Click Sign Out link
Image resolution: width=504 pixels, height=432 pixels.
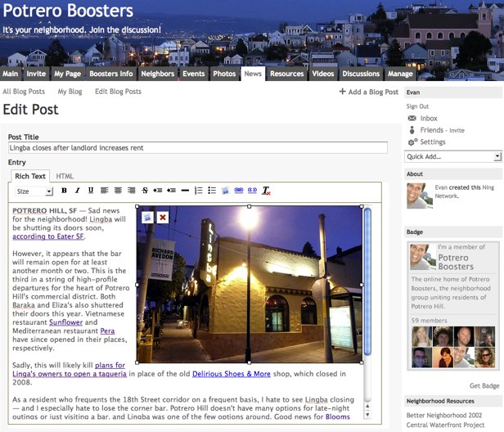click(x=417, y=106)
